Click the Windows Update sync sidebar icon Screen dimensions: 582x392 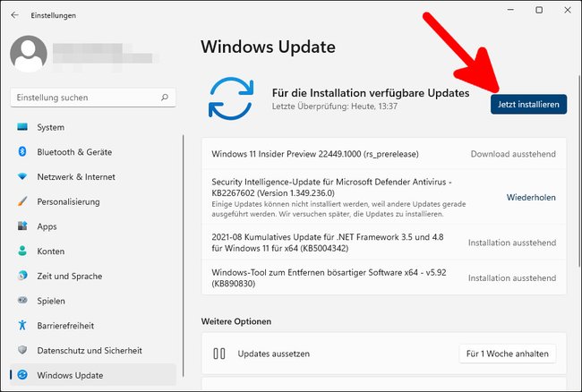tap(22, 375)
